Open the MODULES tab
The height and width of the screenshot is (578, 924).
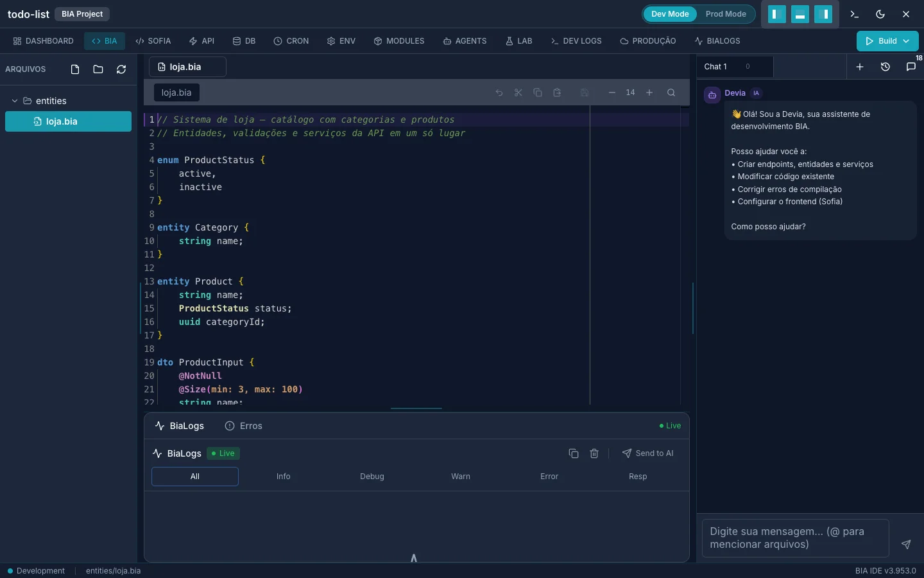pos(399,41)
